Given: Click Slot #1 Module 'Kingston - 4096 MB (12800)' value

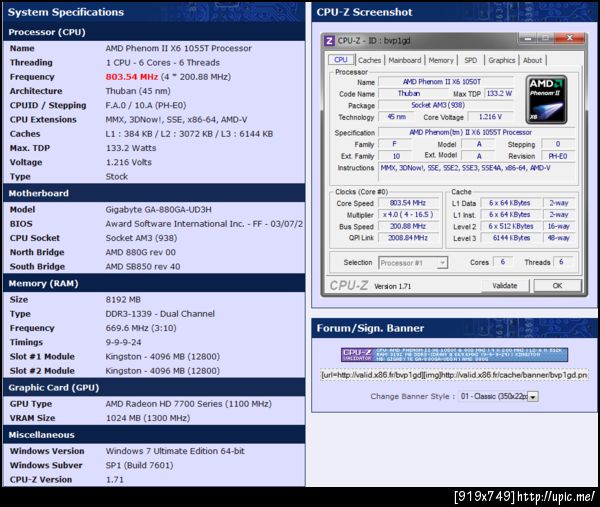Looking at the screenshot, I should point(163,356).
